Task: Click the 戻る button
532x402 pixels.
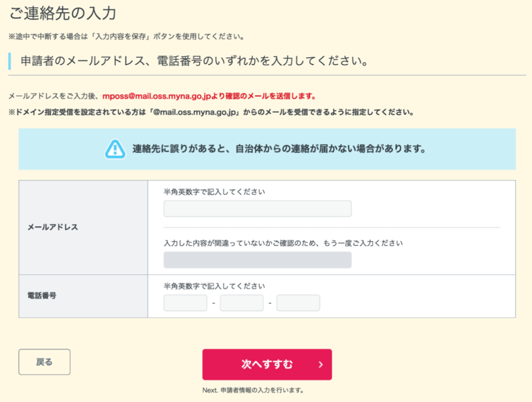Action: tap(44, 362)
